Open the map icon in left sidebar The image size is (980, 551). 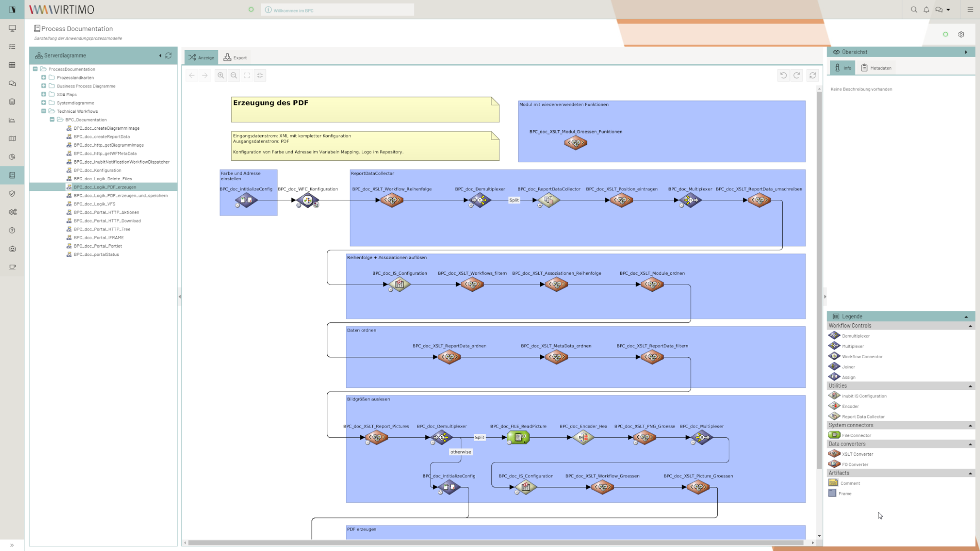click(12, 139)
